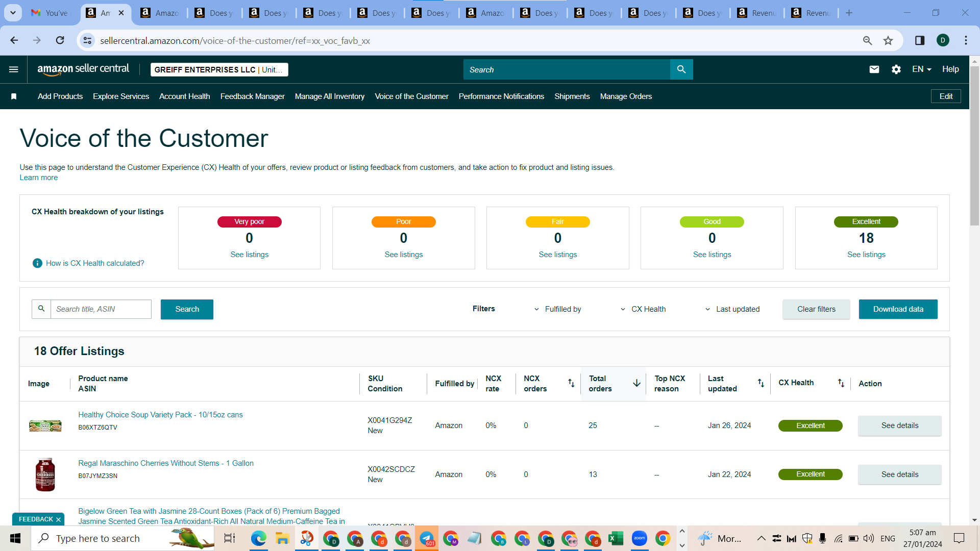The image size is (980, 551).
Task: Sort by Total orders down arrow
Action: [x=636, y=383]
